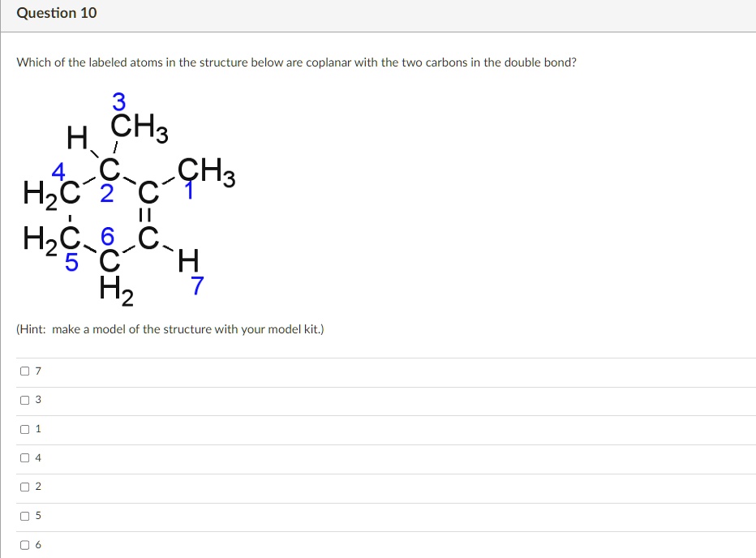Click the Question 10 header
756x558 pixels.
56,13
